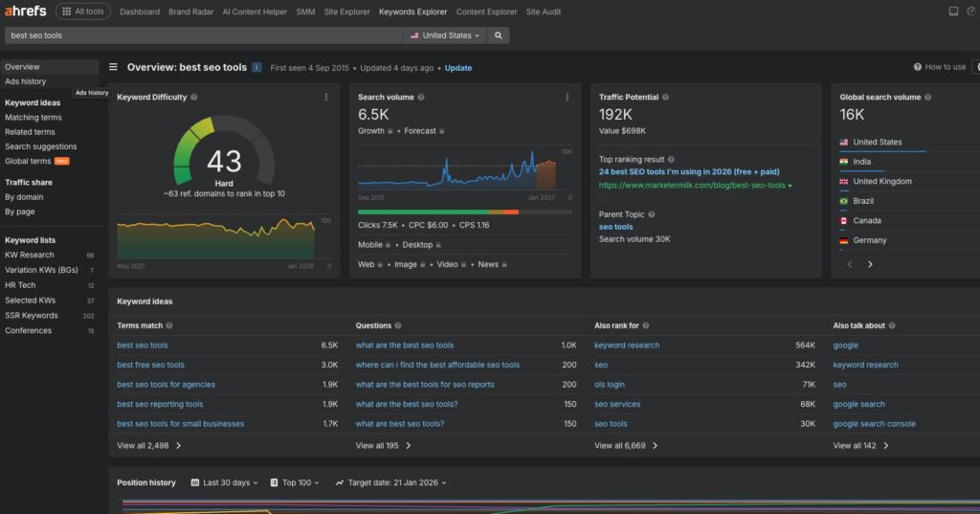Switch to Site Explorer in top navigation
Viewport: 980px width, 514px height.
346,11
